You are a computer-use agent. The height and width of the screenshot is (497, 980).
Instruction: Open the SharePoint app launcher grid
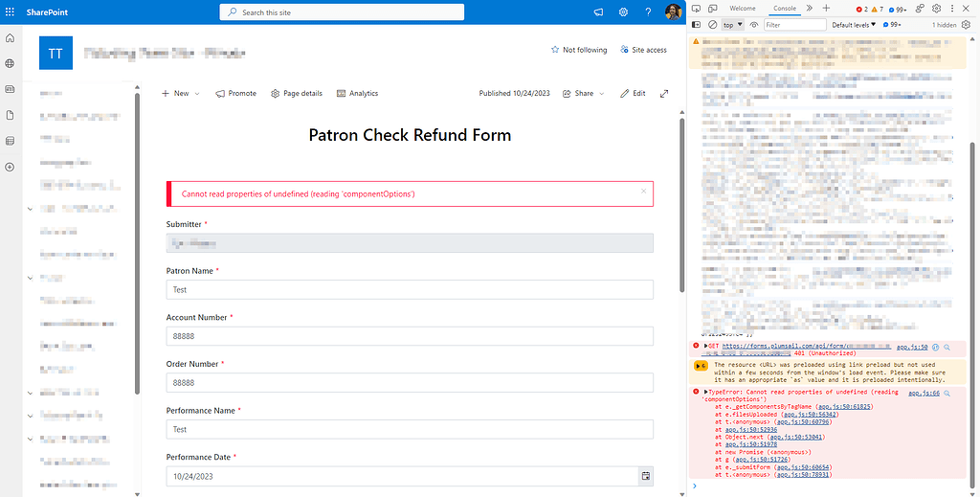coord(11,12)
